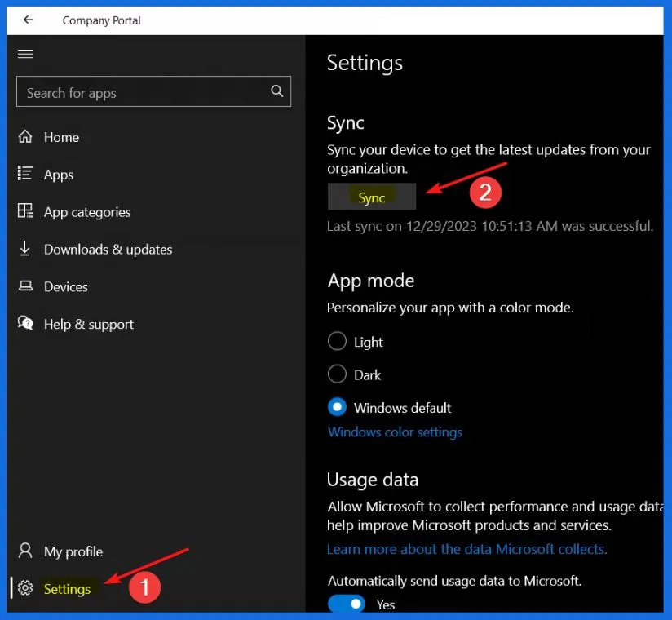Open Help & support

(x=89, y=325)
